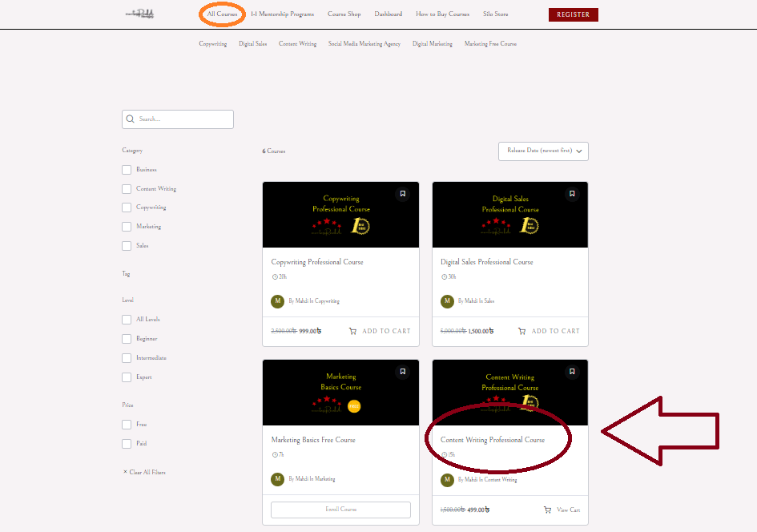Viewport: 757px width, 532px height.
Task: Open Digital Sales Professional Course thumbnail
Action: (510, 215)
